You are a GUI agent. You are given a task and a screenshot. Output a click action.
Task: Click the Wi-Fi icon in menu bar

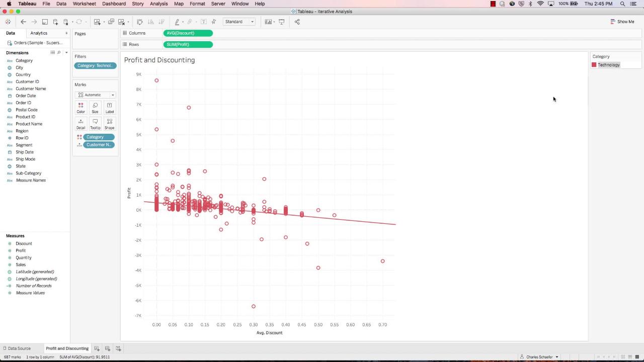pyautogui.click(x=540, y=4)
